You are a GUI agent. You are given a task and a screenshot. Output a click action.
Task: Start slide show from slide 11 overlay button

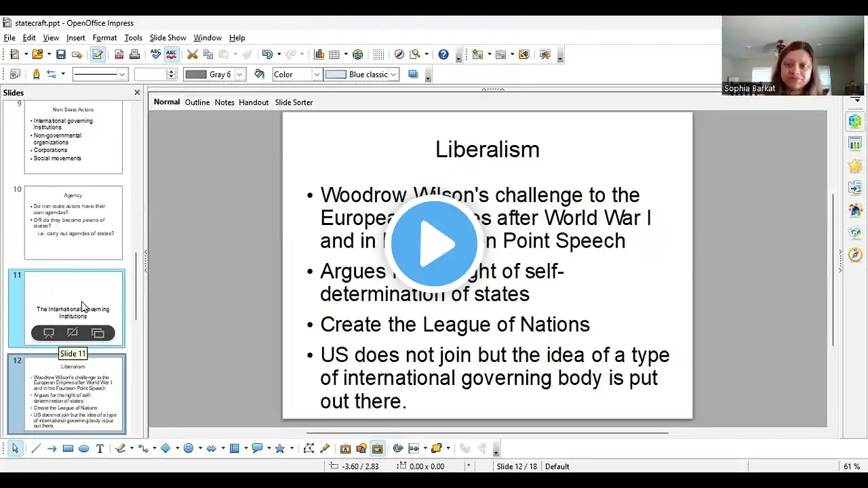(49, 333)
